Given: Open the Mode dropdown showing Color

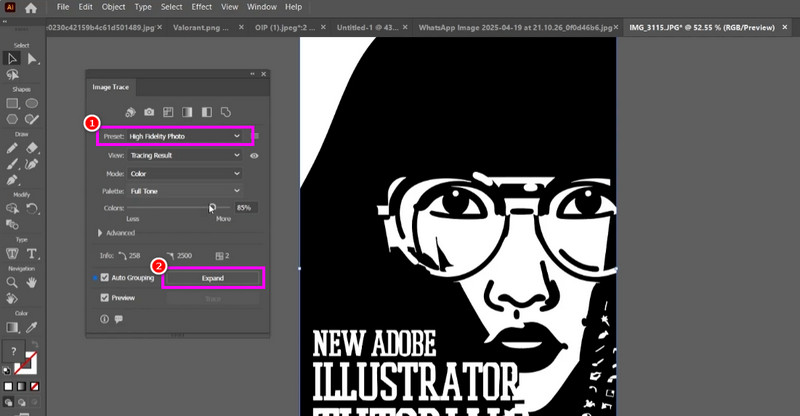Looking at the screenshot, I should [184, 174].
